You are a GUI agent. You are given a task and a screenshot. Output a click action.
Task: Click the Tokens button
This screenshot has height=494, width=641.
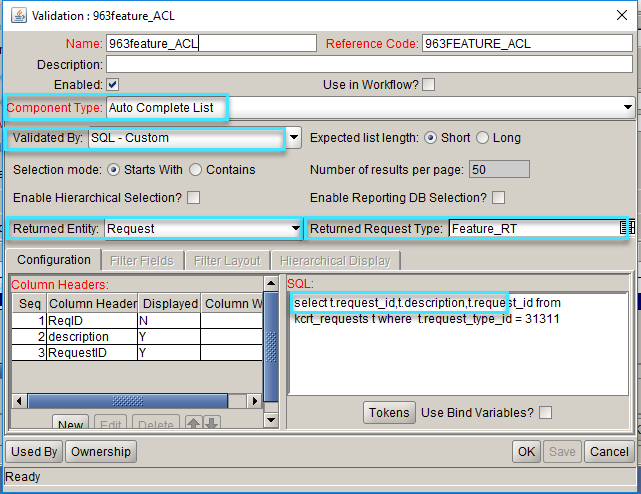click(389, 413)
